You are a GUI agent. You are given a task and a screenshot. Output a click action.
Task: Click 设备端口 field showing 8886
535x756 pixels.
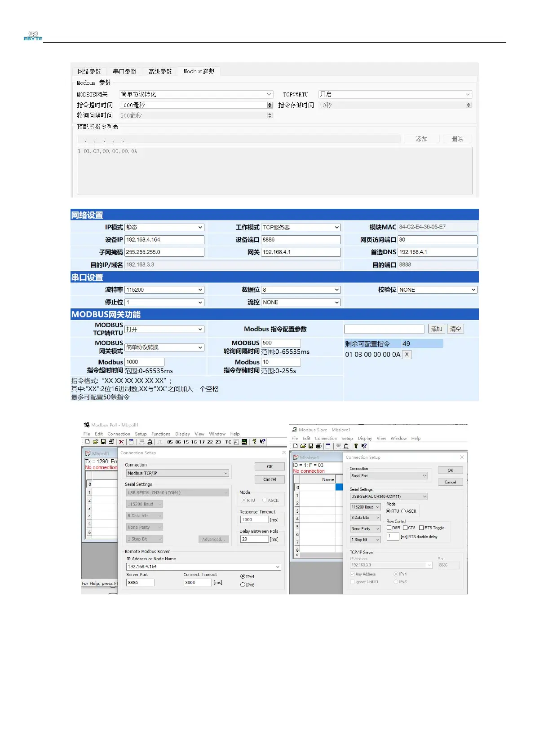[301, 240]
